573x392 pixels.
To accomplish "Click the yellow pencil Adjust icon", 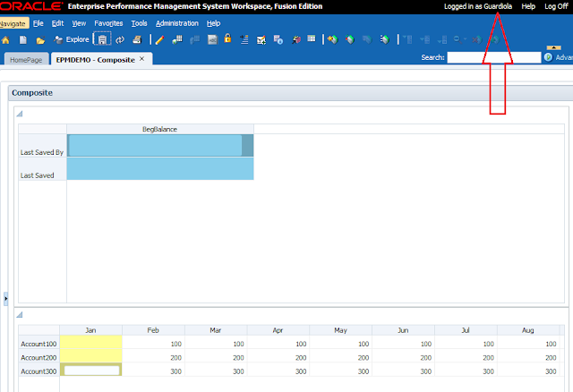I will (159, 39).
